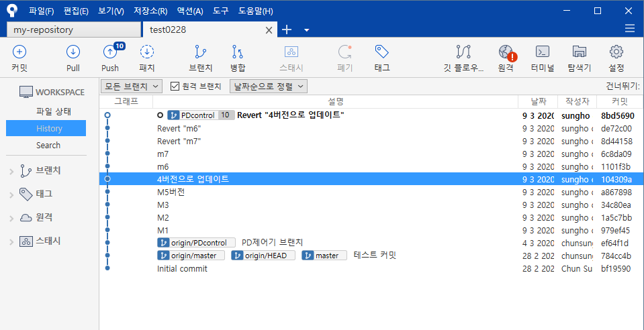This screenshot has width=644, height=330.
Task: Click the origin/PDcontrol branch label
Action: coord(196,243)
